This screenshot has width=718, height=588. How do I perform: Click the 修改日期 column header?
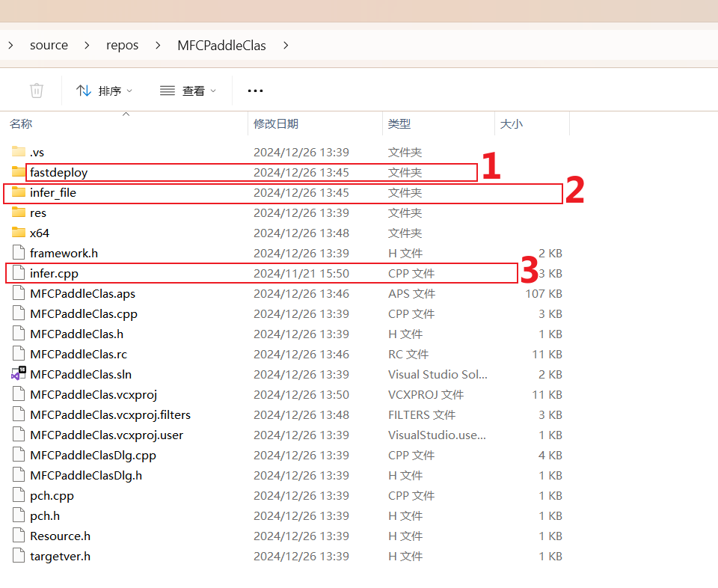[x=277, y=123]
